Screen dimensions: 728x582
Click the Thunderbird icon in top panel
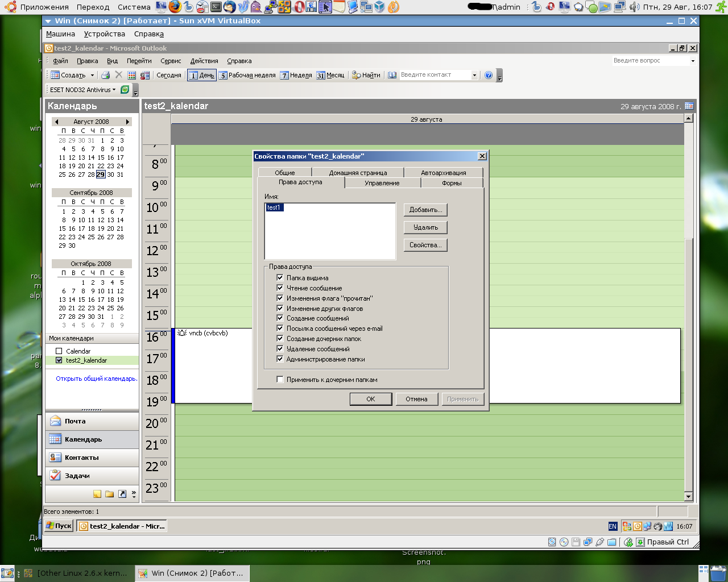click(230, 7)
